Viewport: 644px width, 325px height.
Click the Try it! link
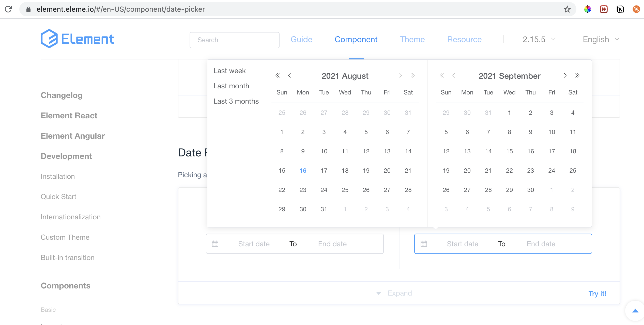(597, 293)
